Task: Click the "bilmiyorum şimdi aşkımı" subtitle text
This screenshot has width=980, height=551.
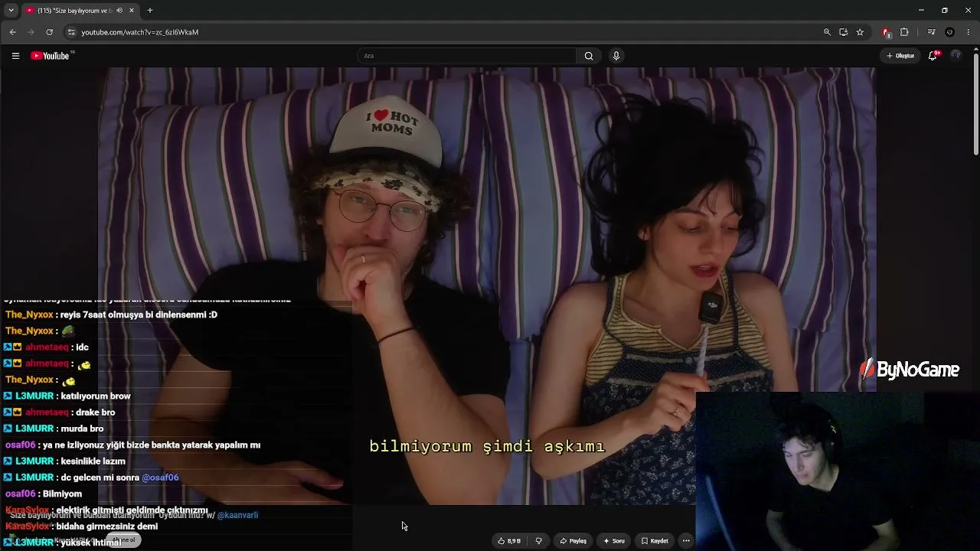Action: tap(487, 446)
